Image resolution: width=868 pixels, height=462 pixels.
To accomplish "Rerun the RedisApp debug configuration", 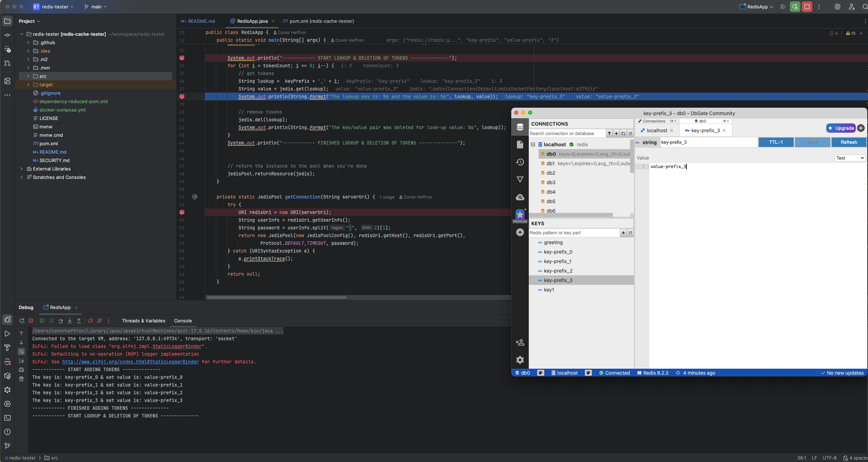I will [22, 321].
